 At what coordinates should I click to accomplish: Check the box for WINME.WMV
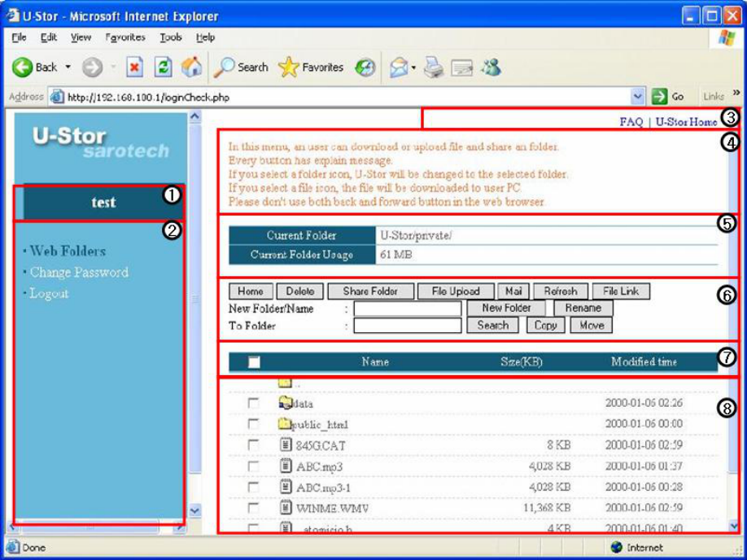(253, 508)
